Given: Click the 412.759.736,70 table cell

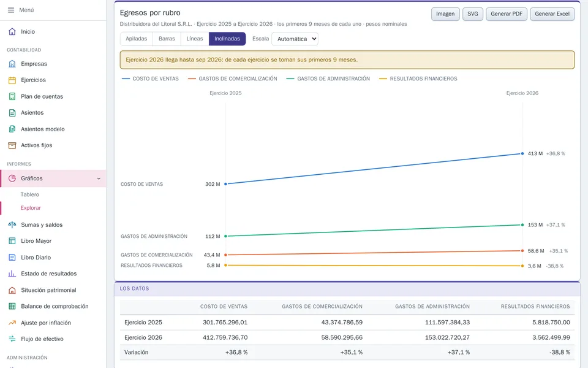Looking at the screenshot, I should click(225, 337).
